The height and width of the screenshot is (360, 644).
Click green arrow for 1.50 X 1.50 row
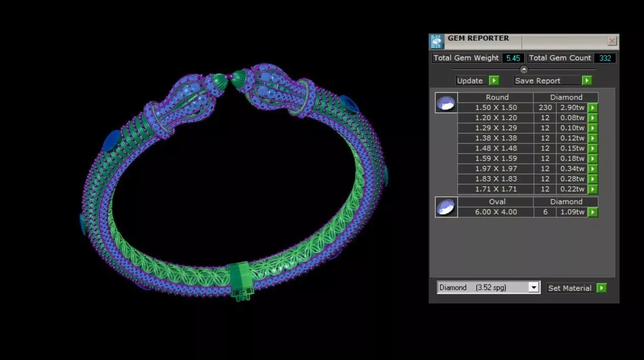593,108
